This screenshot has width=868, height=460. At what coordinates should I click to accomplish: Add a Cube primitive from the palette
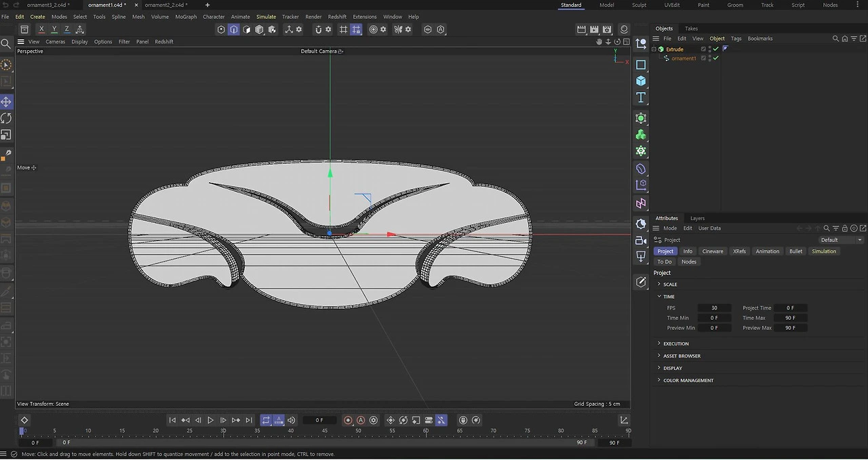641,81
